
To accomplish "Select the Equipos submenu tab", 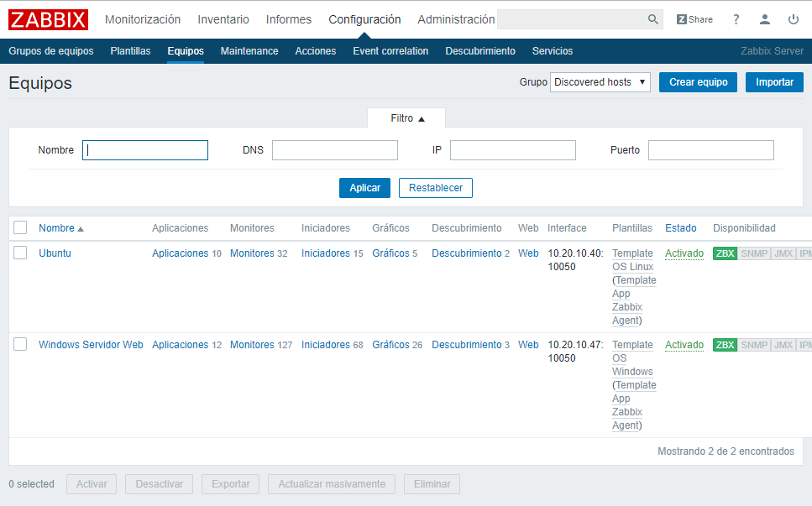I will tap(186, 51).
